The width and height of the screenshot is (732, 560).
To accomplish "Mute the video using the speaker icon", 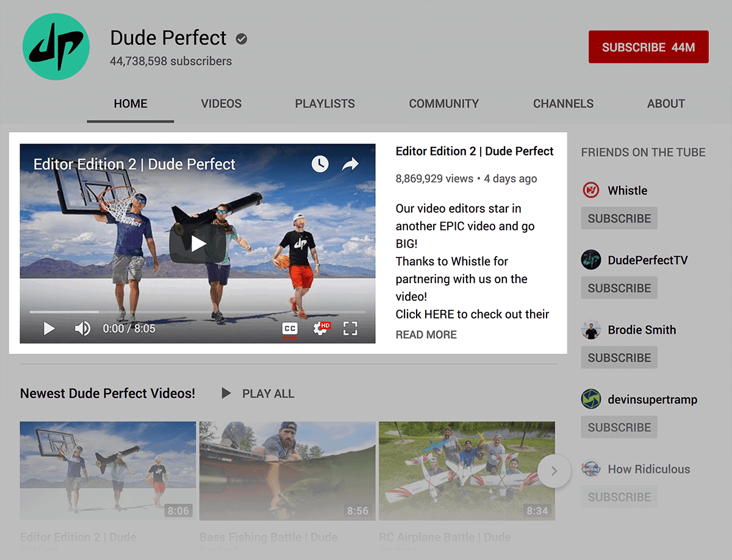I will point(82,329).
